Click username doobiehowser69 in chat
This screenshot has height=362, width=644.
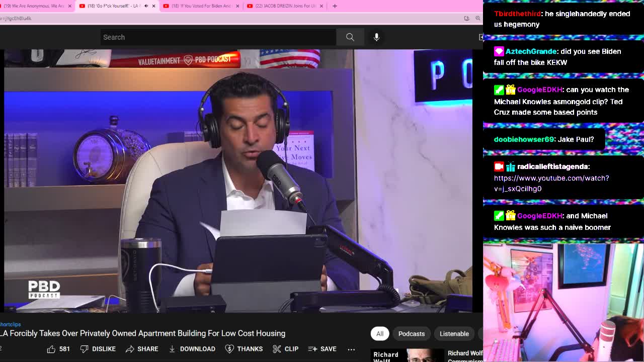(524, 139)
